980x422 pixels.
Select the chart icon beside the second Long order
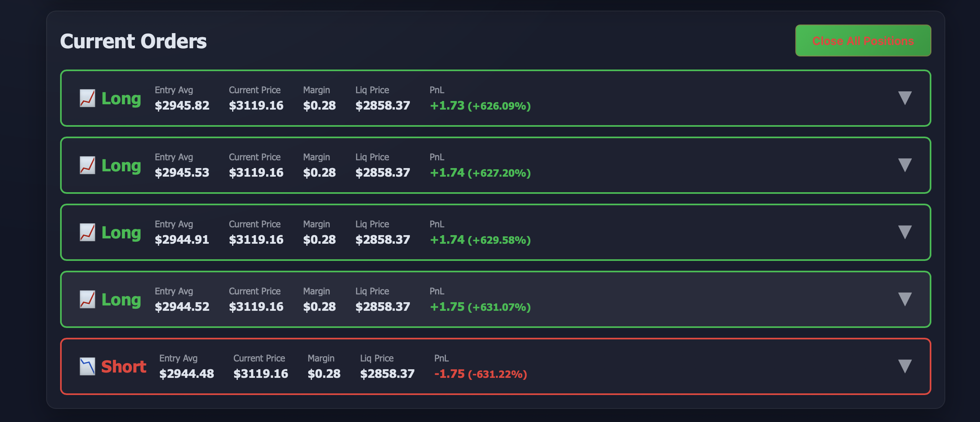pyautogui.click(x=87, y=165)
